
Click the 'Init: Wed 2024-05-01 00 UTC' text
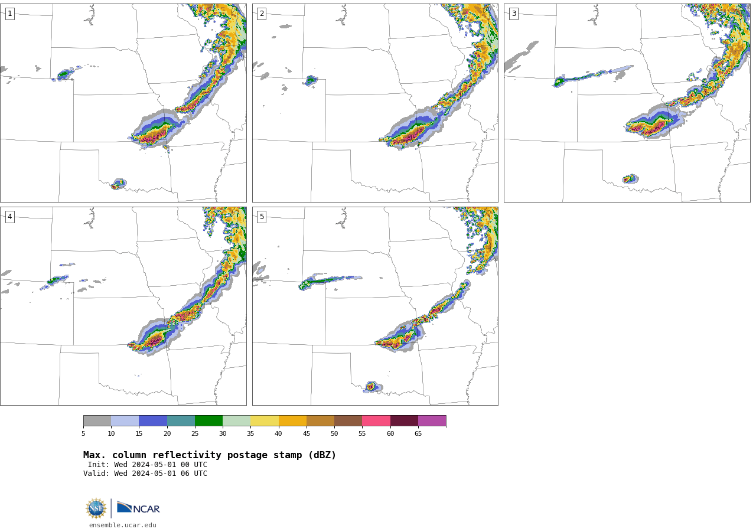pyautogui.click(x=148, y=465)
